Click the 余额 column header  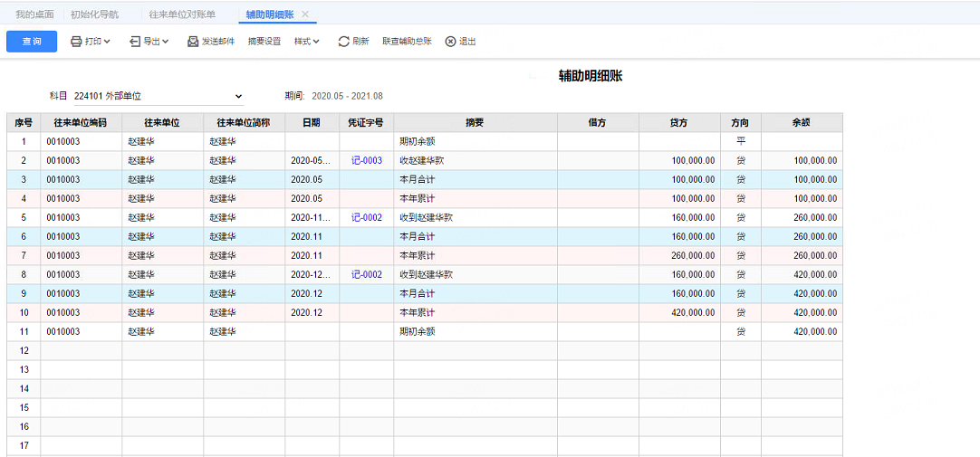click(x=802, y=123)
